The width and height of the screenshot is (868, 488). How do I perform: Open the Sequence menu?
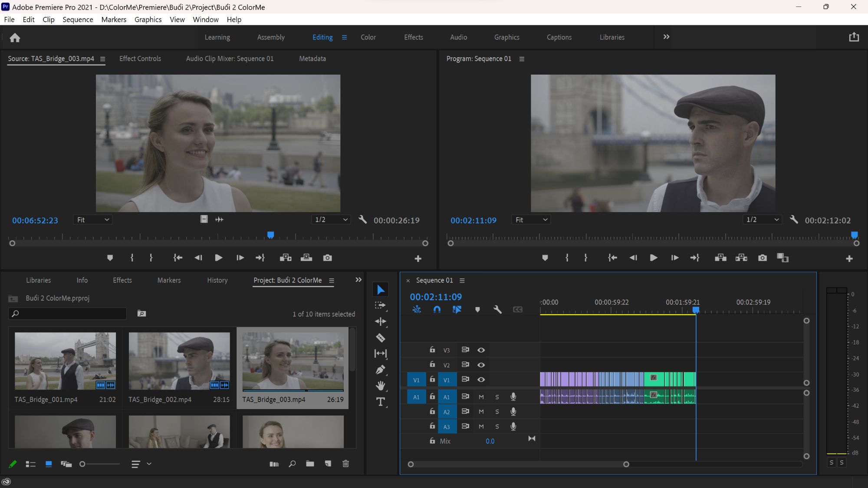[x=78, y=20]
